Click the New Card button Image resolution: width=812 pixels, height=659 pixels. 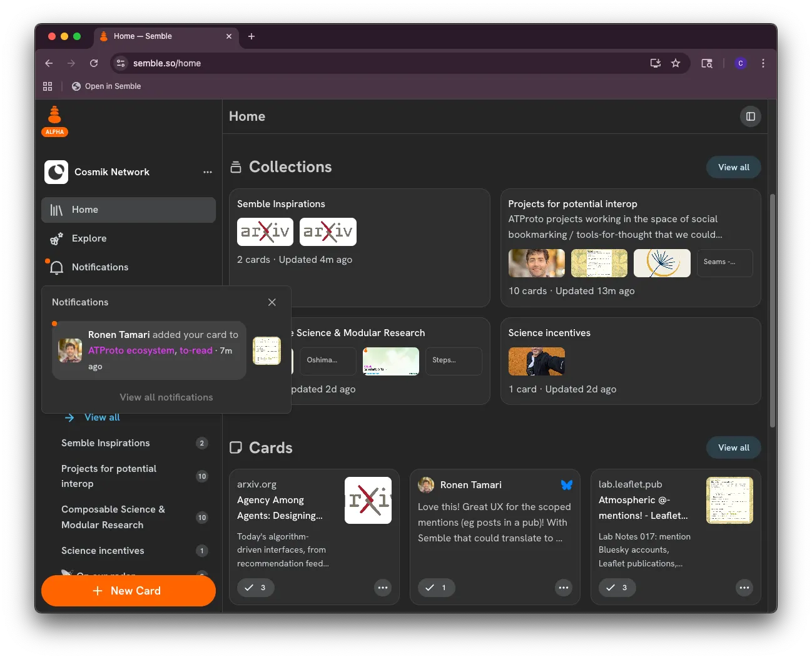pyautogui.click(x=128, y=591)
